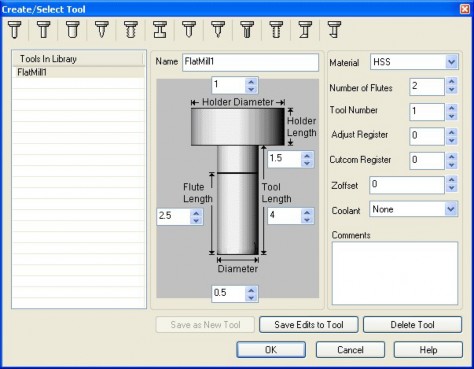Select the flat mill tool icon (second)
This screenshot has height=369, width=474.
pyautogui.click(x=43, y=30)
